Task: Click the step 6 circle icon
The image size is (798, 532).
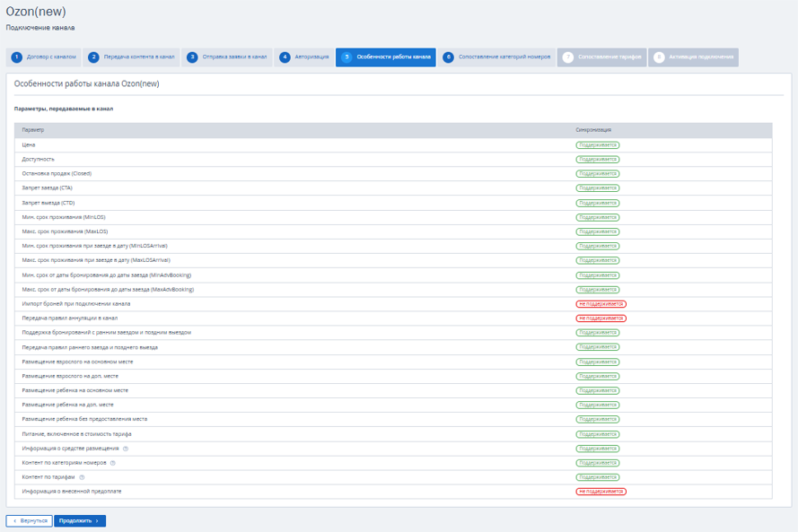Action: (x=449, y=57)
